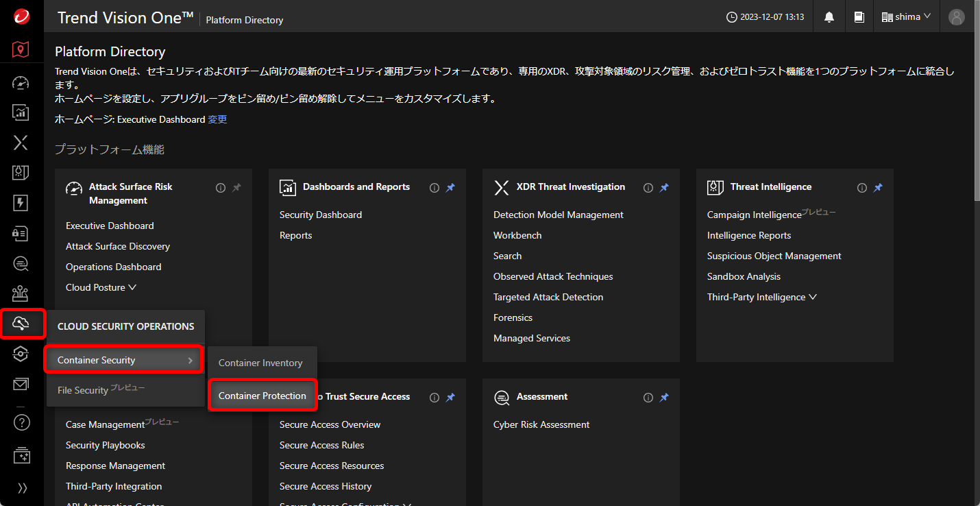Click the documentation icon beside the bell

coord(859,16)
